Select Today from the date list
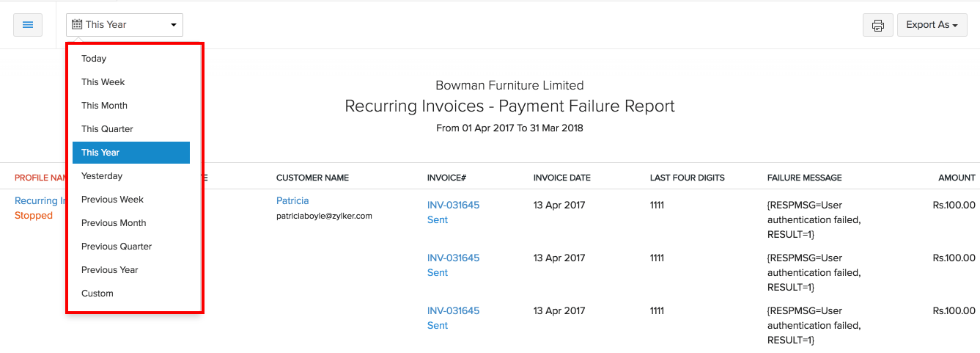The height and width of the screenshot is (353, 980). click(94, 59)
